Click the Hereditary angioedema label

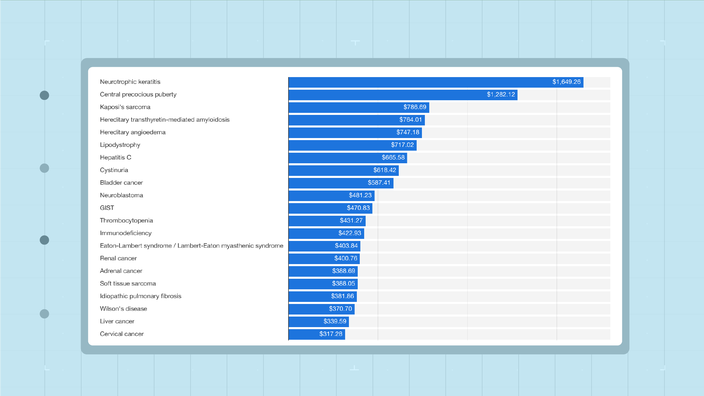pos(132,132)
